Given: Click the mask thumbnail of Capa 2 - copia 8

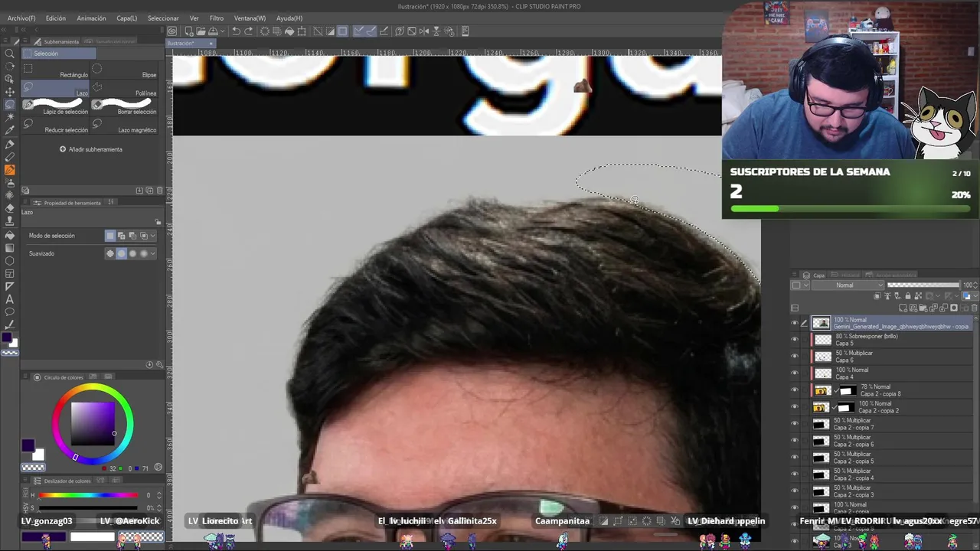Looking at the screenshot, I should click(x=848, y=390).
